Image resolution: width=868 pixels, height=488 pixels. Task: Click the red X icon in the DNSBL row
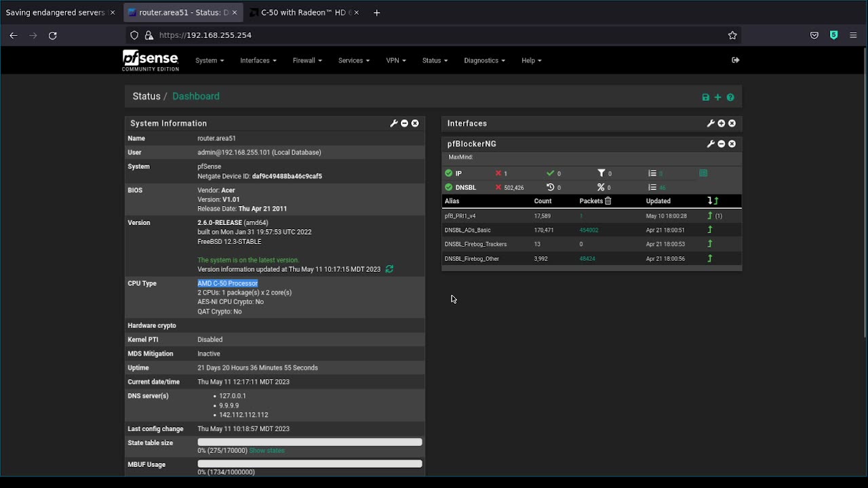click(x=498, y=187)
